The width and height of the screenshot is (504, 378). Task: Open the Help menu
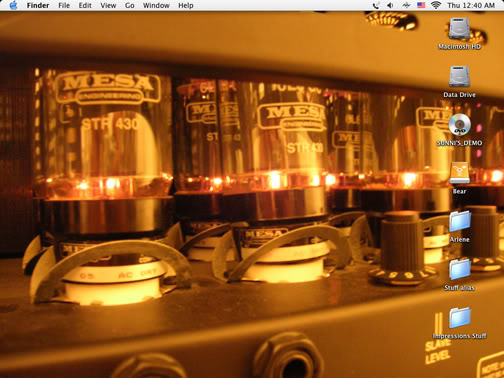(186, 5)
